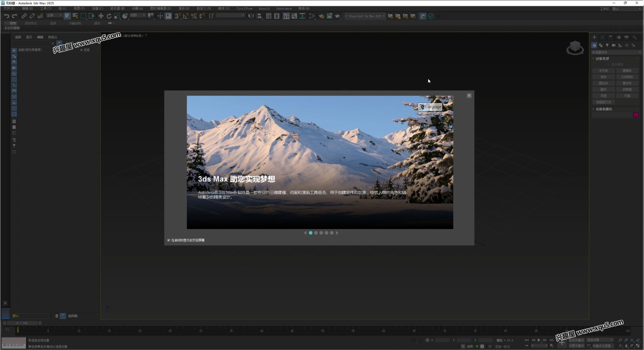Viewport: 644px width, 350px height.
Task: Click the Sphere (球体) primitive button
Action: click(603, 77)
